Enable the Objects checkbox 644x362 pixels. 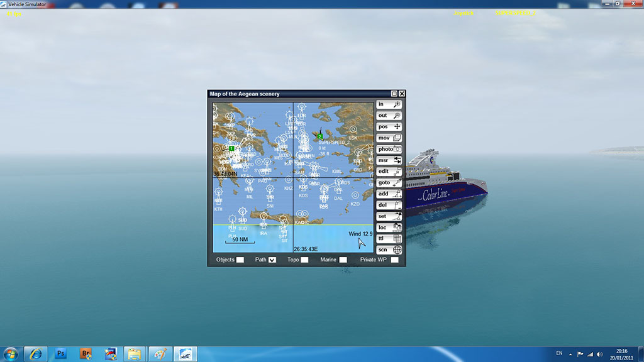pyautogui.click(x=240, y=260)
